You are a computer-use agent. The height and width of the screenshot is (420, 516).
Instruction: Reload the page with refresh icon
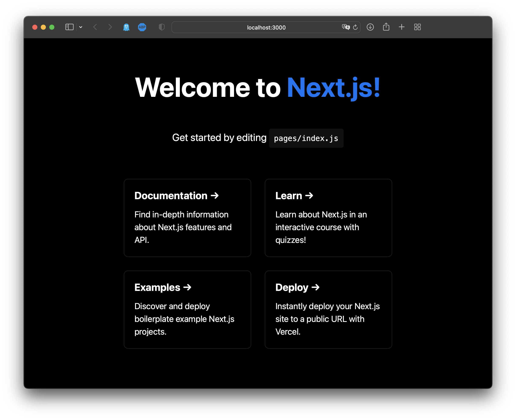tap(355, 27)
